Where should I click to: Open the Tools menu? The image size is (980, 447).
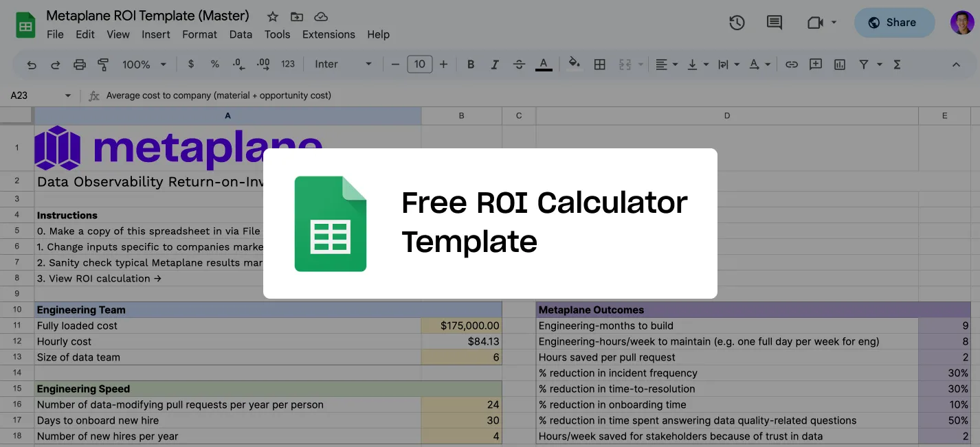(x=277, y=34)
